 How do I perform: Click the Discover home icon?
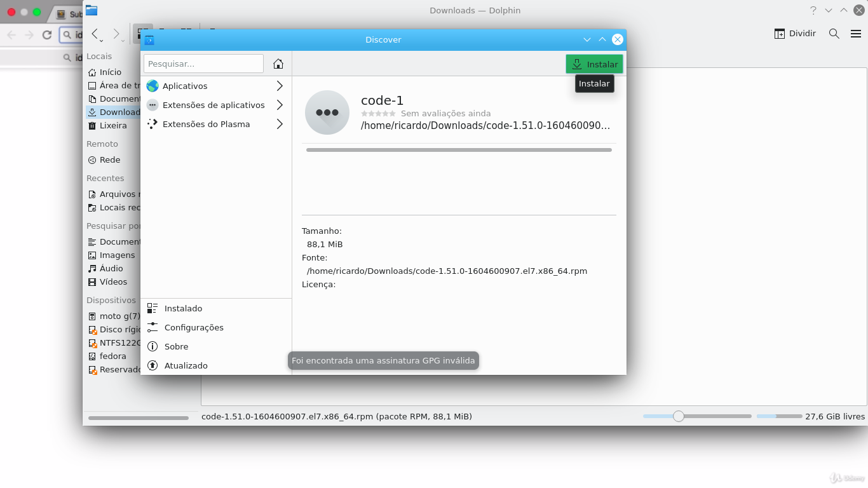(278, 64)
